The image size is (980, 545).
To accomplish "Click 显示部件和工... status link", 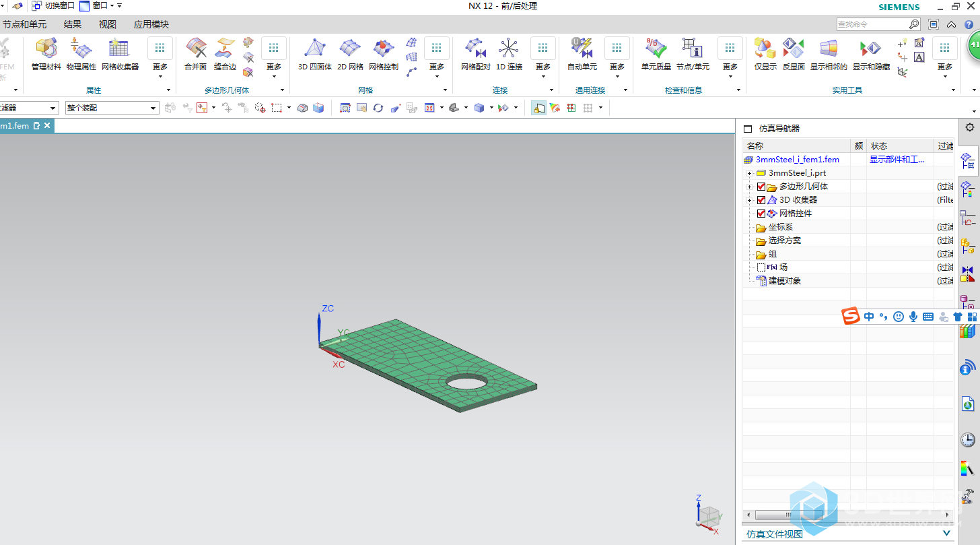I will (897, 160).
